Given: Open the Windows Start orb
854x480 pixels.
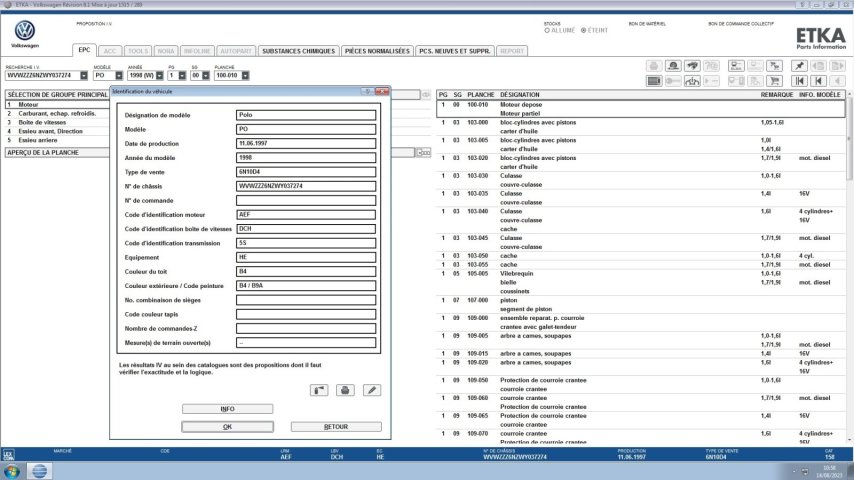Looking at the screenshot, I should [11, 471].
